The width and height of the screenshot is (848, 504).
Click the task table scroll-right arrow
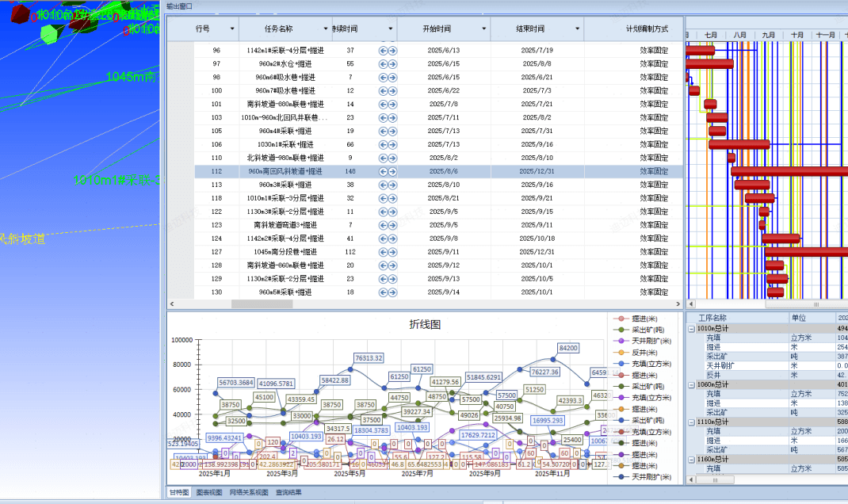(678, 304)
